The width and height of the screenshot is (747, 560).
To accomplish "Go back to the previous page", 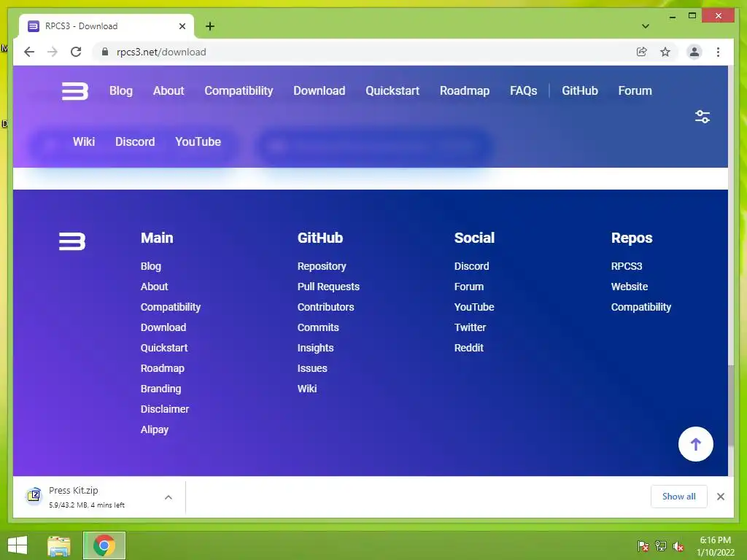I will 29,52.
